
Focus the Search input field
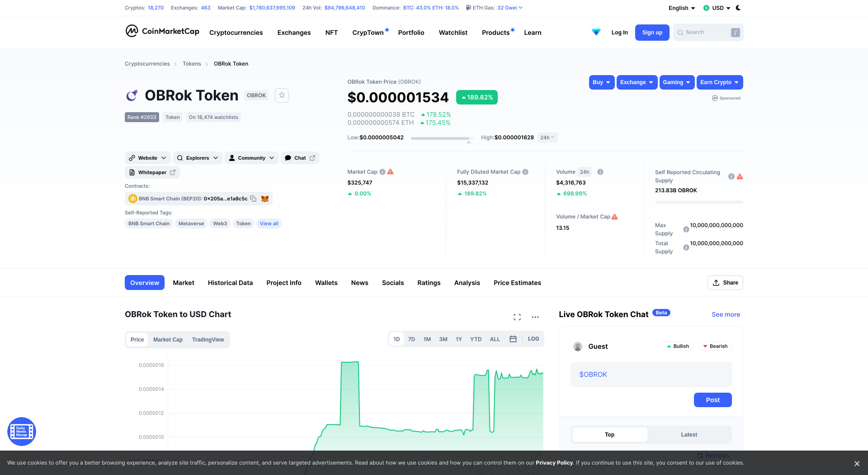coord(708,33)
